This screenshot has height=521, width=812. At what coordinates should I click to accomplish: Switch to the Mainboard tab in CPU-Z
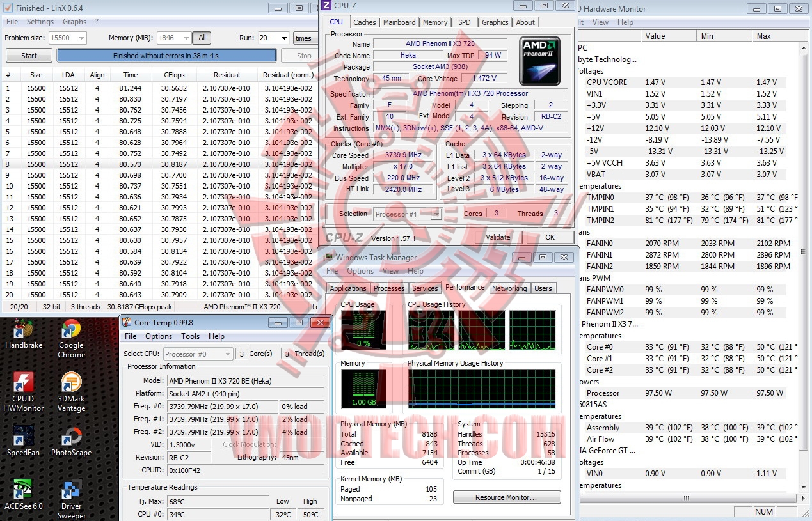click(399, 22)
